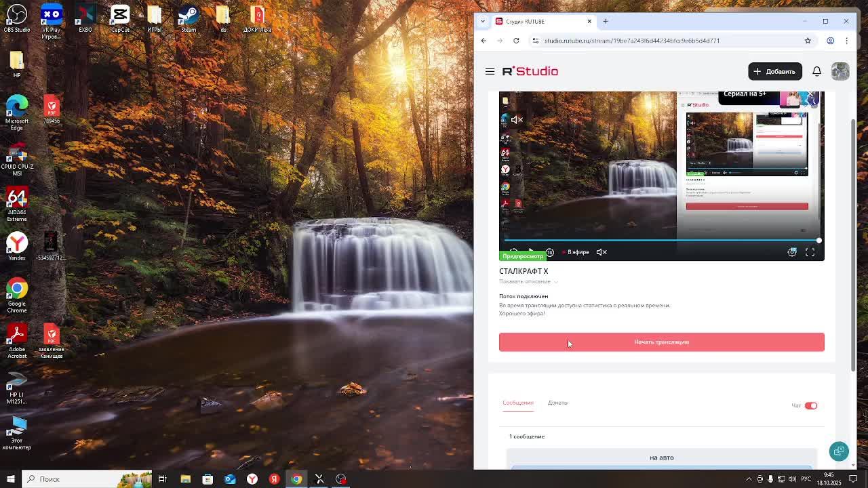Go back to the previous browser page
The image size is (868, 488).
click(x=484, y=41)
